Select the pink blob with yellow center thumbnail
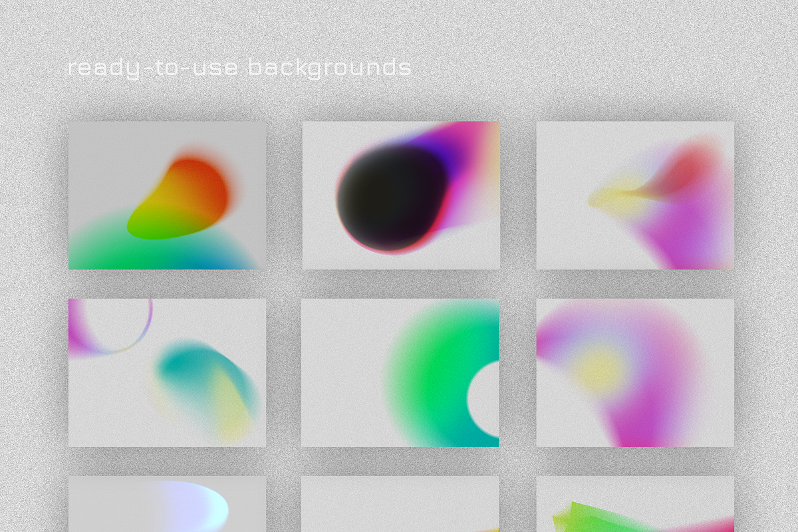Viewport: 798px width, 532px height. (635, 372)
